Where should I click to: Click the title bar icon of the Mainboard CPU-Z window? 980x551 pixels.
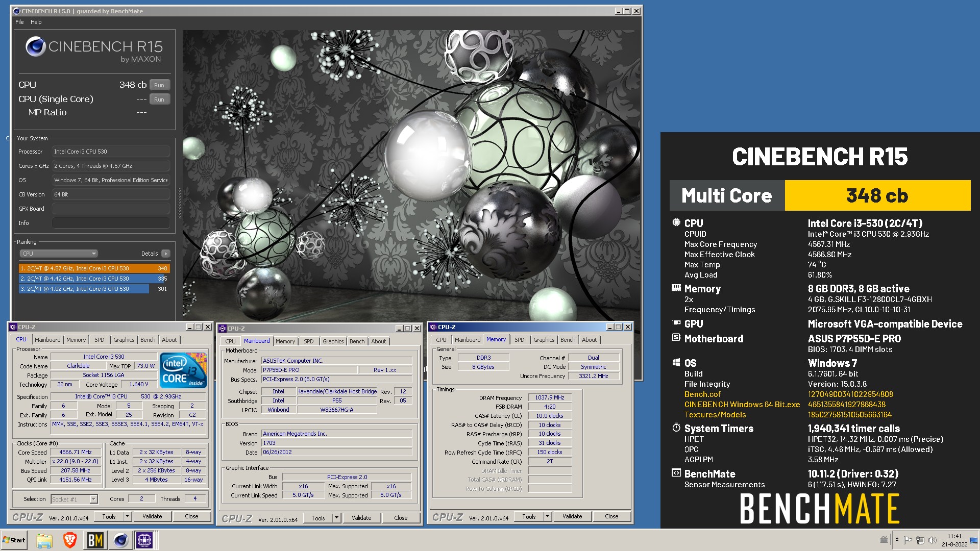click(x=223, y=329)
